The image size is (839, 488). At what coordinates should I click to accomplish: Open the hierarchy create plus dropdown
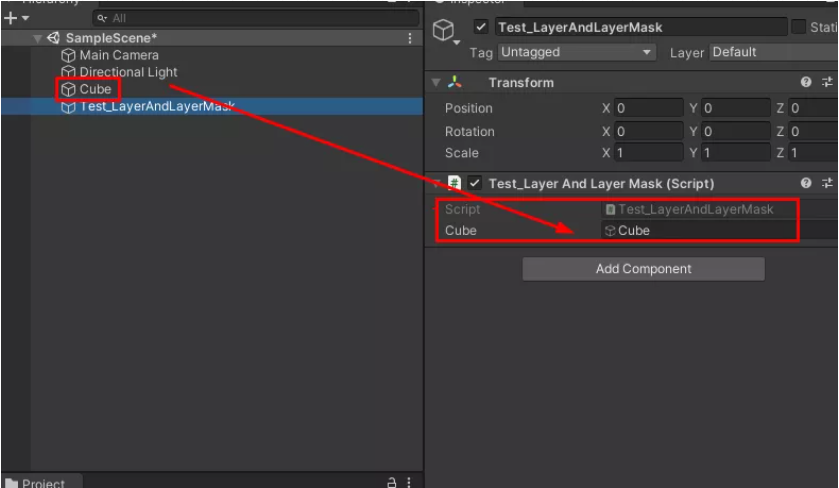tap(16, 18)
